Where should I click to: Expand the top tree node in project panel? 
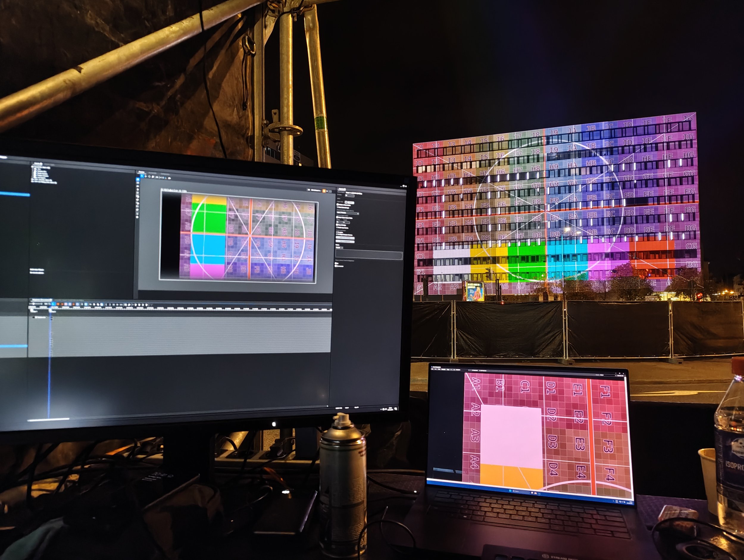tap(32, 167)
